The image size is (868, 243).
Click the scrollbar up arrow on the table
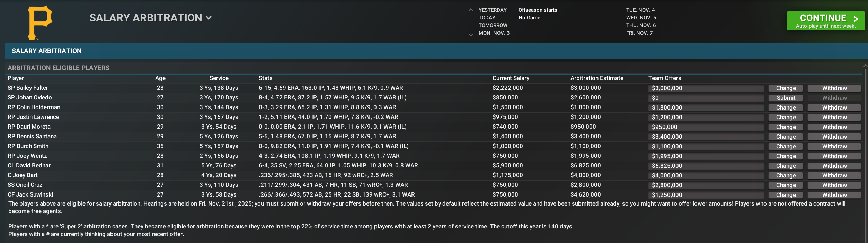865,66
